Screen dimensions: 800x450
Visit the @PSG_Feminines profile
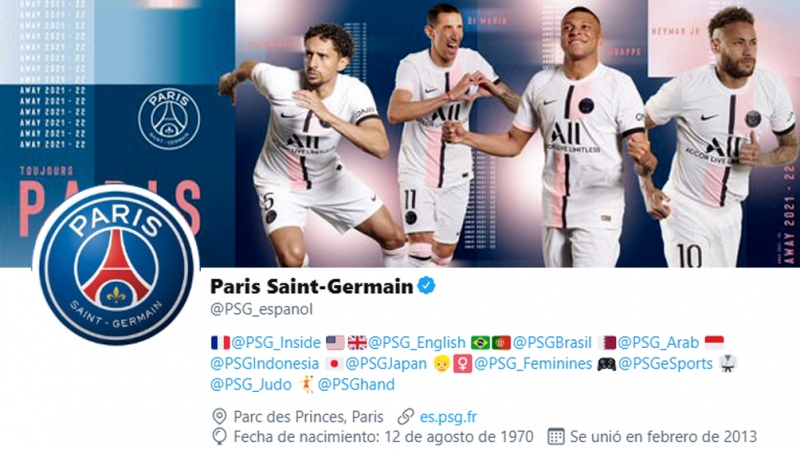[533, 364]
